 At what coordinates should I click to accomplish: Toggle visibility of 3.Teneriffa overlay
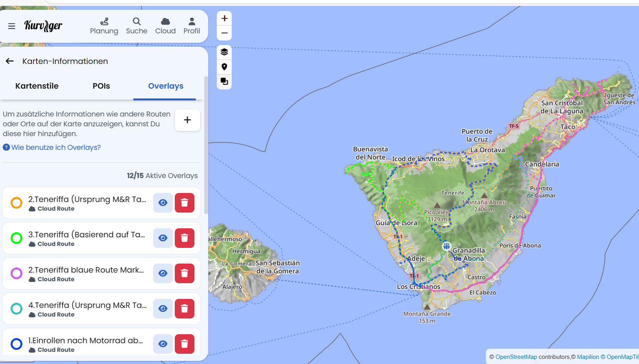[163, 238]
